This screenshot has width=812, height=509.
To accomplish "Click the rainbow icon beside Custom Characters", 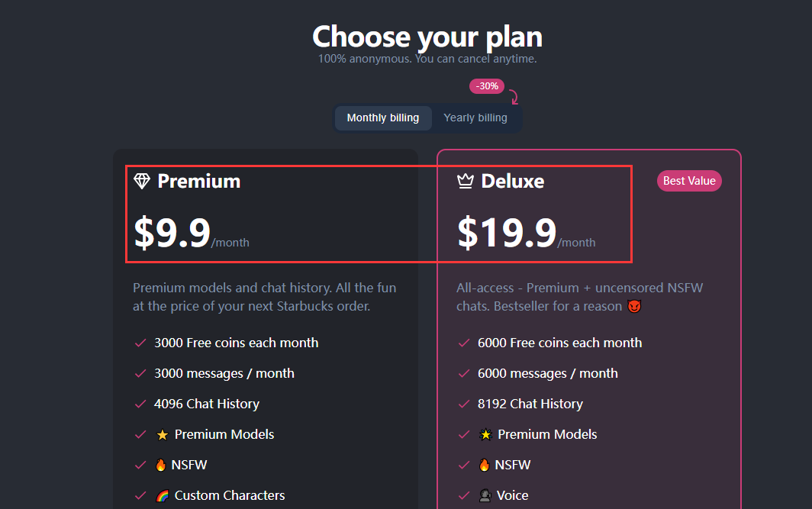I will pyautogui.click(x=162, y=496).
